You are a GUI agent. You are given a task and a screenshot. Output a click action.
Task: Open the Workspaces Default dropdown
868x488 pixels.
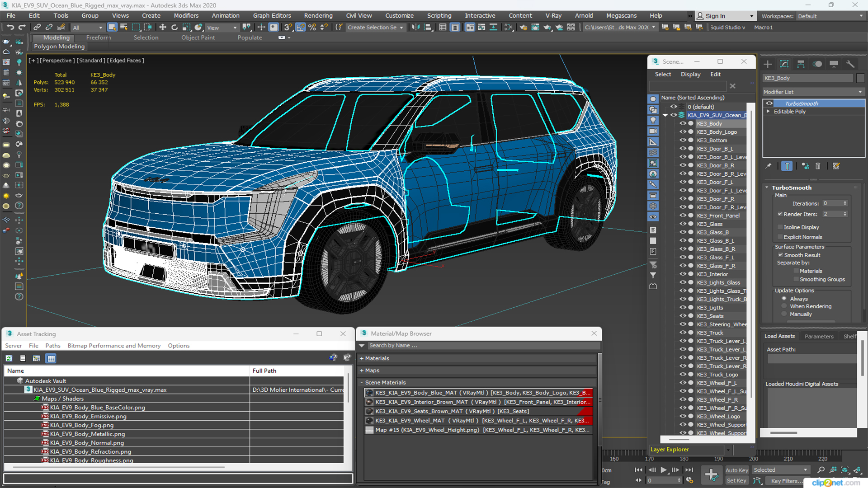(830, 16)
